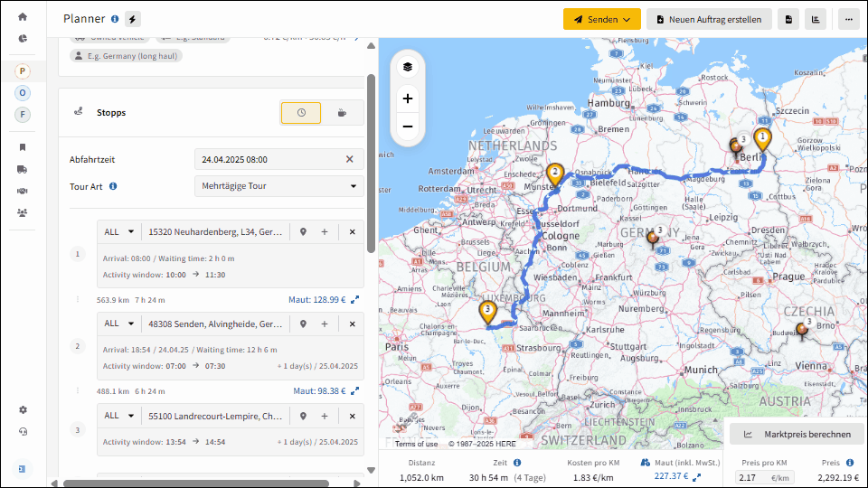868x488 pixels.
Task: Expand total toll details beside 227.37 €
Action: click(697, 476)
